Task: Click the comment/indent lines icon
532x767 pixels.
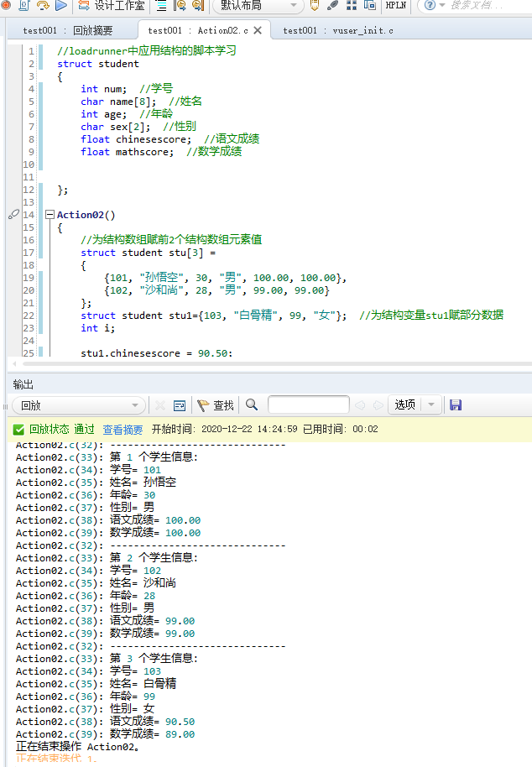Action: click(x=161, y=5)
